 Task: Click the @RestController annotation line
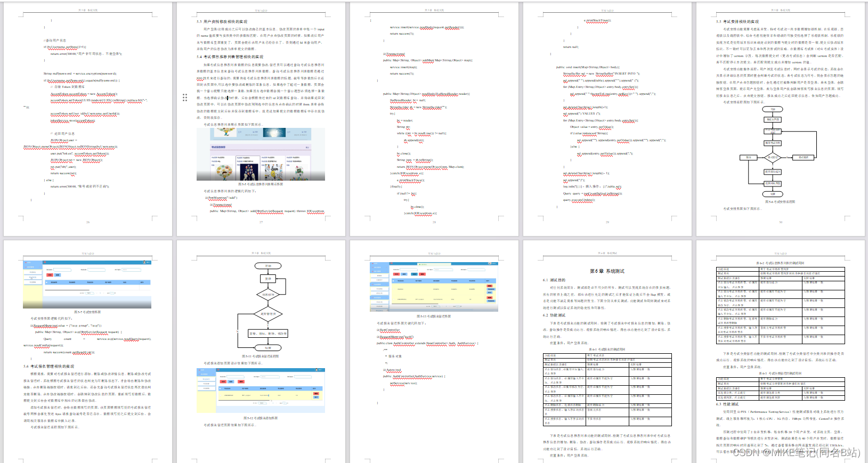pyautogui.click(x=389, y=330)
